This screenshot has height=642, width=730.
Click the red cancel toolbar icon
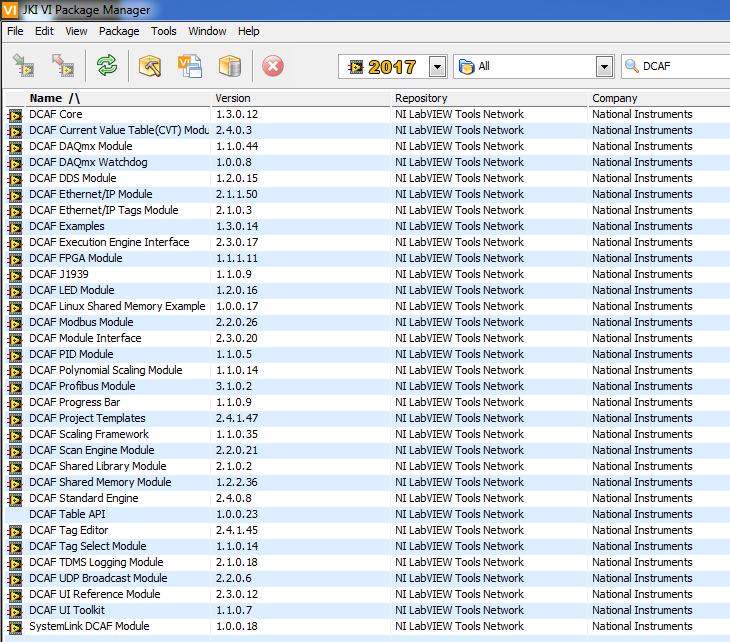point(273,67)
